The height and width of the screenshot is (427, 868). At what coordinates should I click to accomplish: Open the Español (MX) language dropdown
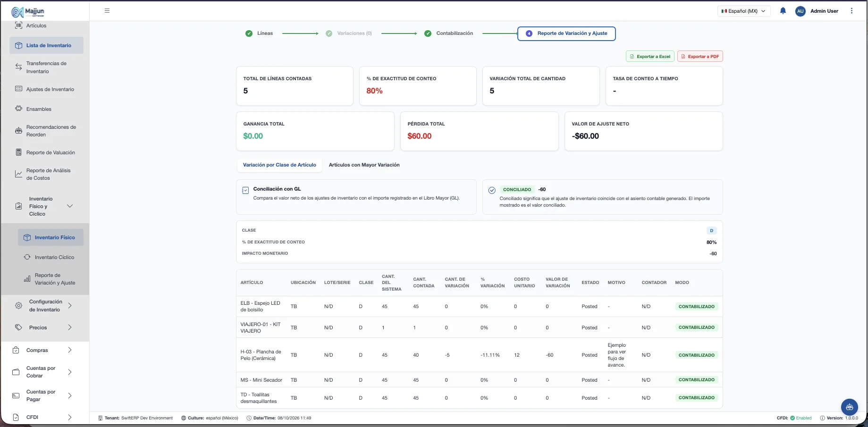pyautogui.click(x=744, y=11)
